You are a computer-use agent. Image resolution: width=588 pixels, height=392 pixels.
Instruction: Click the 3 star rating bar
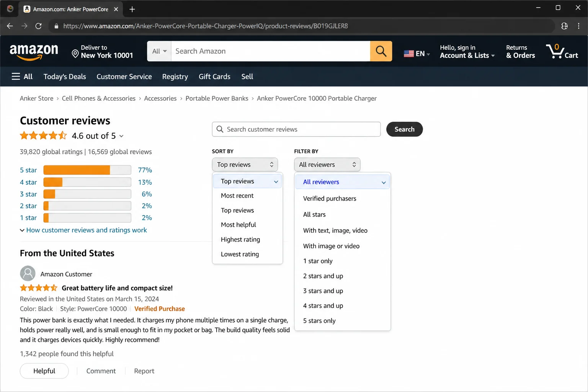click(x=87, y=194)
